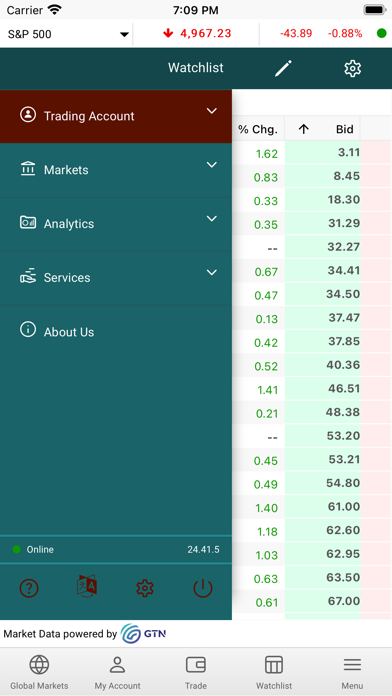The image size is (392, 696).
Task: Tap % change value 1.40
Action: (x=267, y=508)
